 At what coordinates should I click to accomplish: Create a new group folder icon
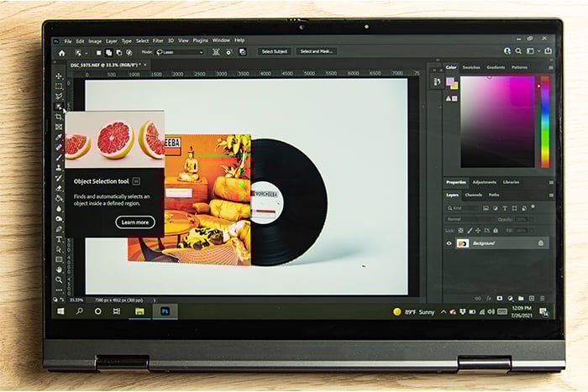tap(521, 298)
